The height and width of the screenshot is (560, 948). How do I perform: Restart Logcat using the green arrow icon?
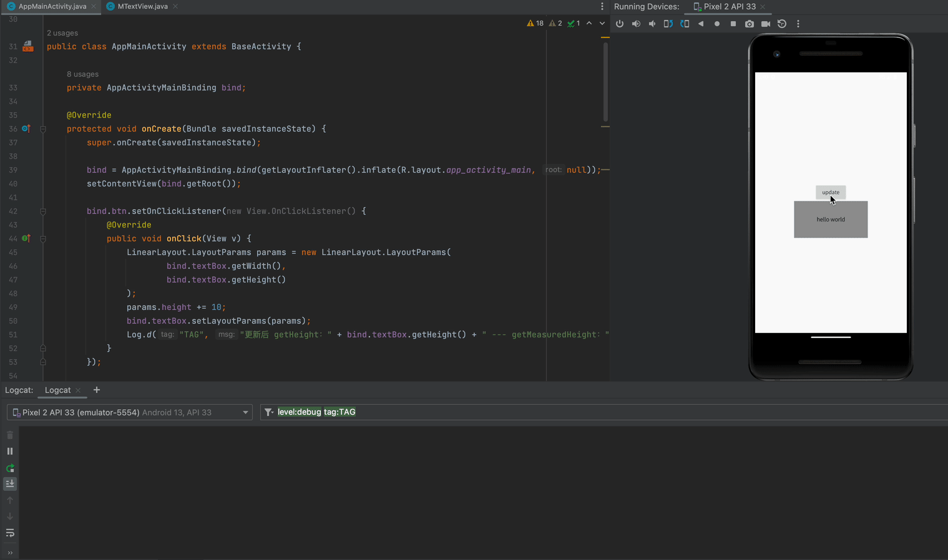[10, 468]
